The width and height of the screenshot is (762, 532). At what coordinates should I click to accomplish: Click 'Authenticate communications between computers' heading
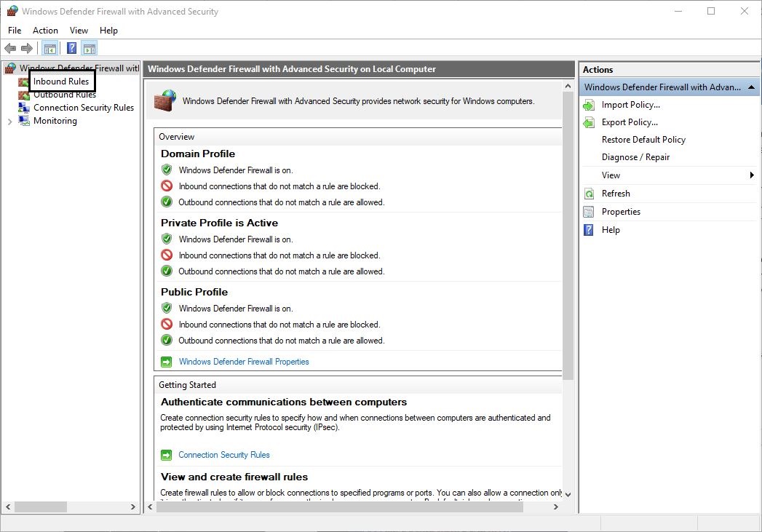(284, 402)
